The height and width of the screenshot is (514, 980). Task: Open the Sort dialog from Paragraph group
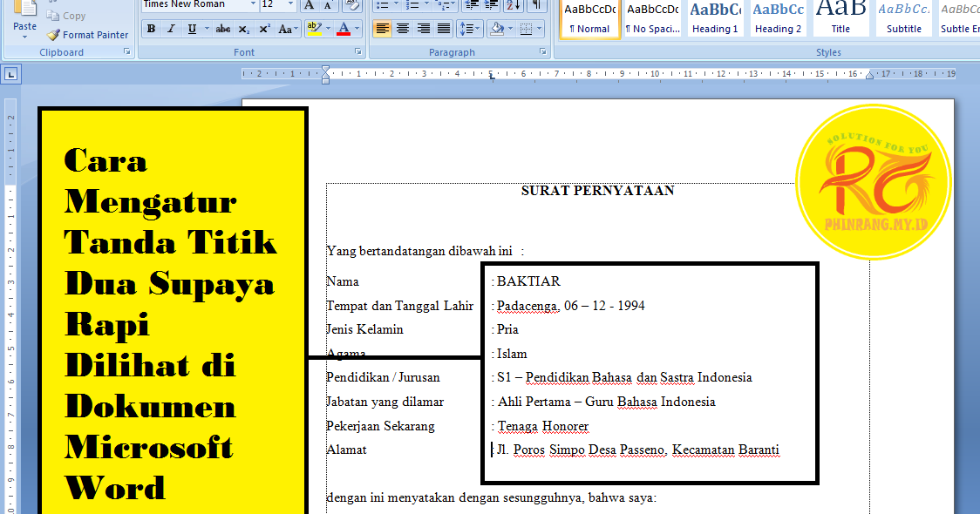[514, 5]
